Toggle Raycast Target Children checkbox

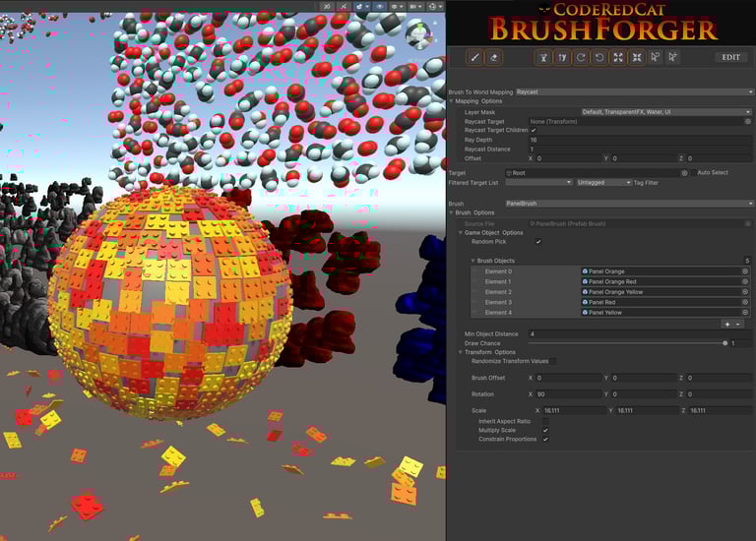tap(534, 131)
